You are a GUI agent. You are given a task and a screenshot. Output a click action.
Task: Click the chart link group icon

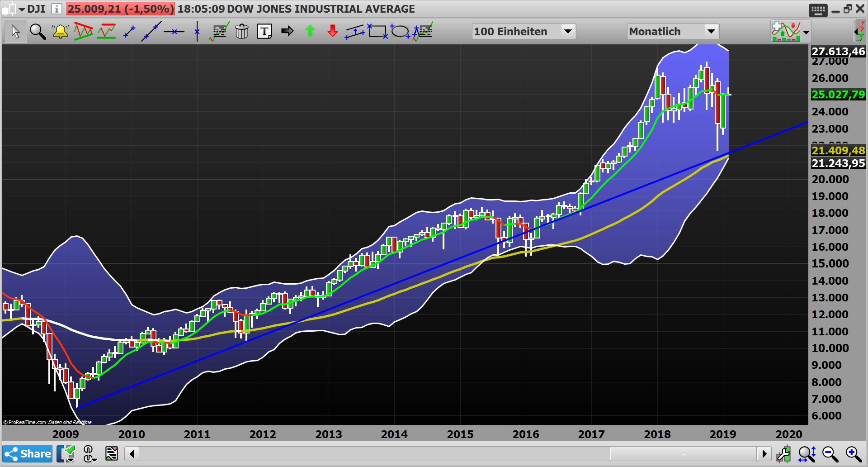tap(89, 454)
